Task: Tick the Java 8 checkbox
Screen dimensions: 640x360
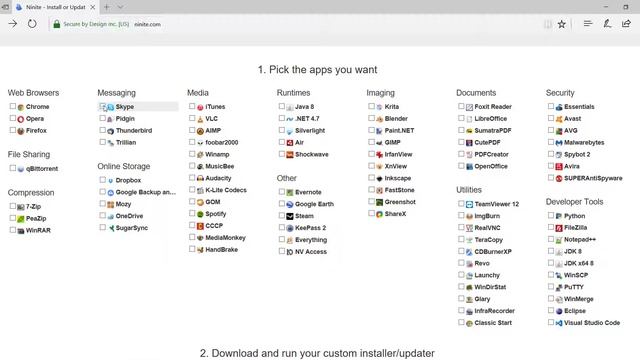Action: tap(282, 106)
